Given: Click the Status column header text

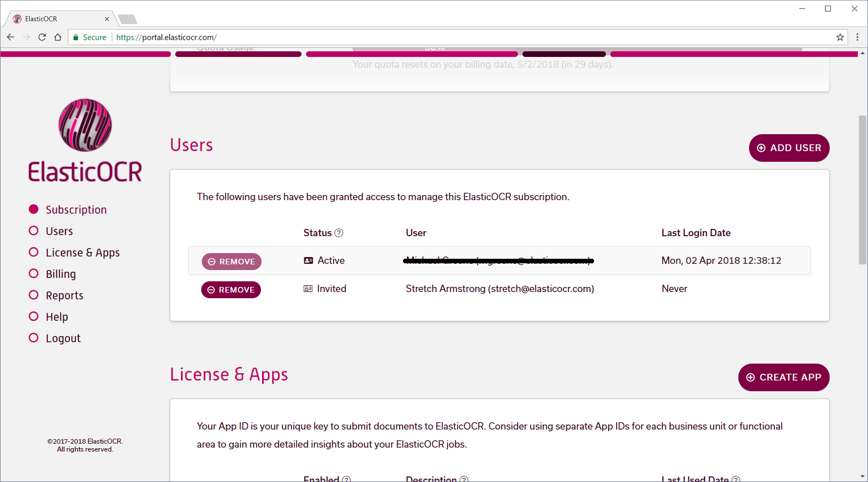Looking at the screenshot, I should (x=317, y=233).
